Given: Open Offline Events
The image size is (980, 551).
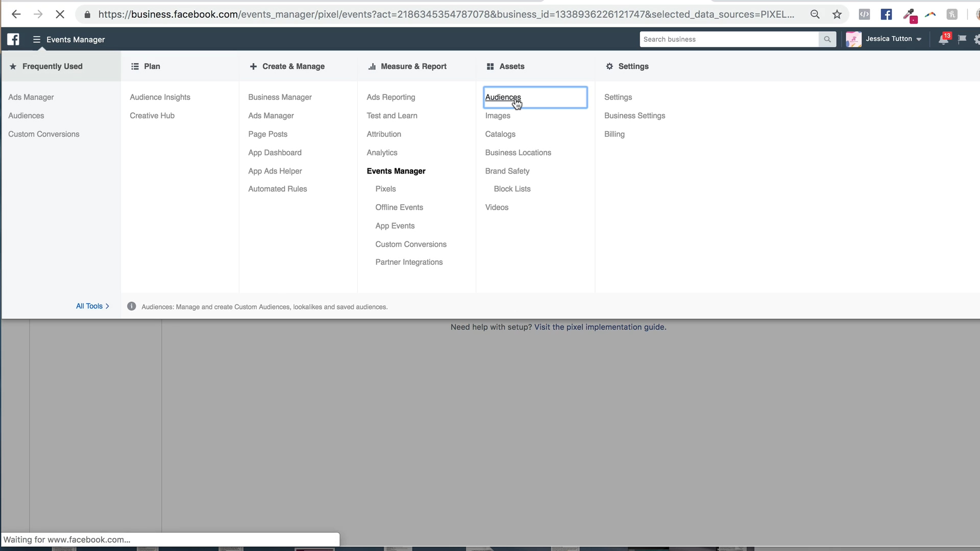Looking at the screenshot, I should coord(399,207).
